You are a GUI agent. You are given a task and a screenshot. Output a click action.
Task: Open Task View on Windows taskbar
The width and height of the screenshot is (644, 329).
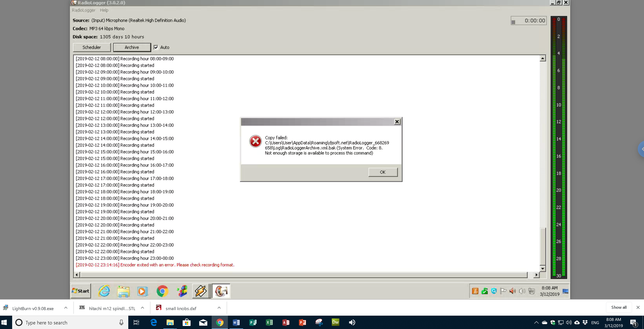coord(136,323)
